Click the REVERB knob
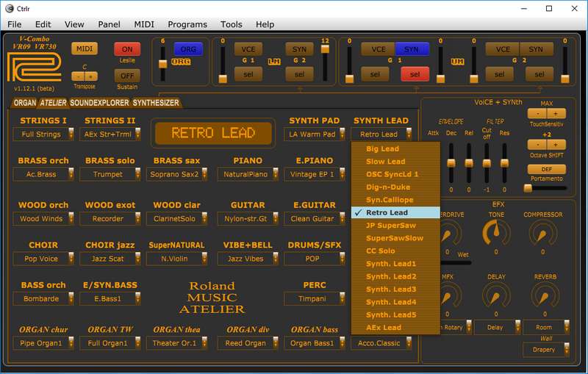The height and width of the screenshot is (374, 588). point(545,295)
